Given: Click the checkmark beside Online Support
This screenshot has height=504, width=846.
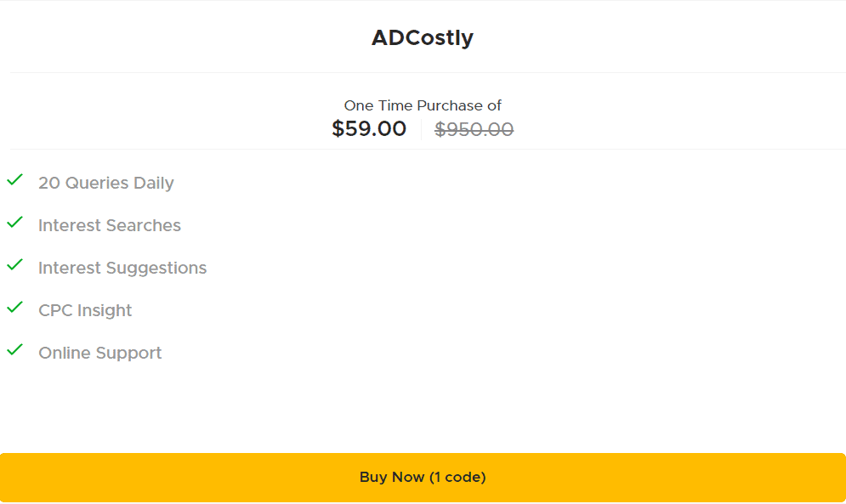Looking at the screenshot, I should [x=14, y=350].
